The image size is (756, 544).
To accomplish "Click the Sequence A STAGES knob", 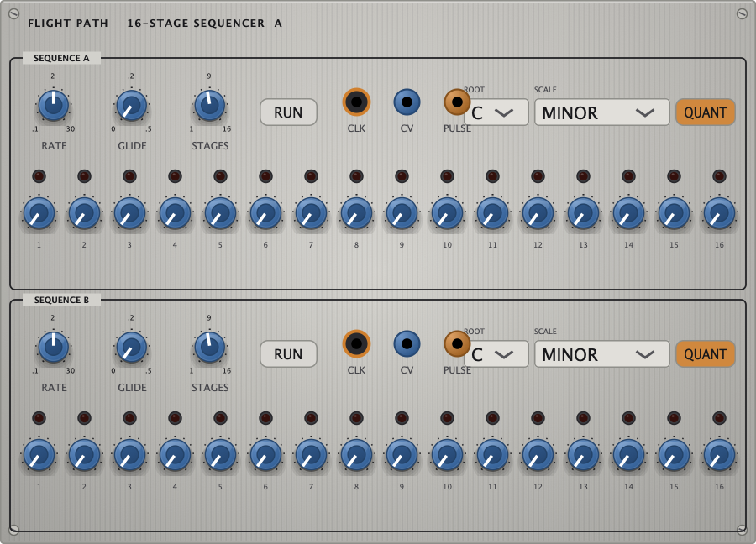I will (x=210, y=105).
